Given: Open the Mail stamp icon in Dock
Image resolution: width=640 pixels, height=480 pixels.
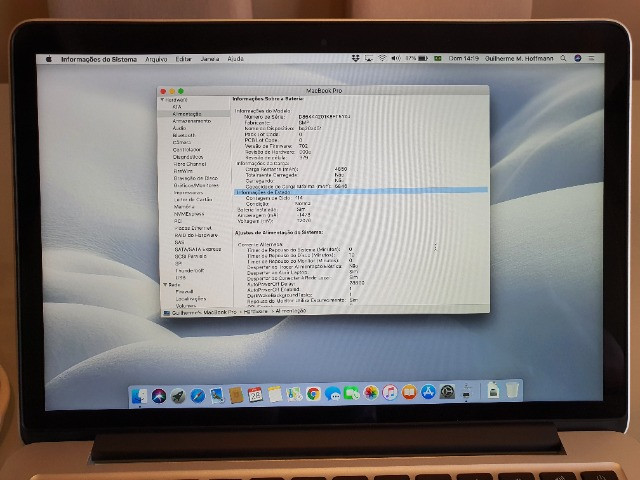Looking at the screenshot, I should [x=217, y=396].
